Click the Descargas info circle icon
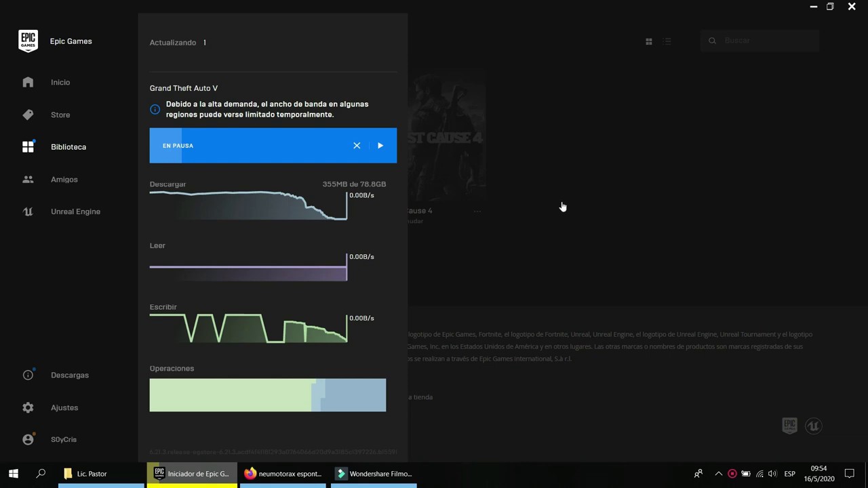Image resolution: width=868 pixels, height=488 pixels. click(28, 375)
